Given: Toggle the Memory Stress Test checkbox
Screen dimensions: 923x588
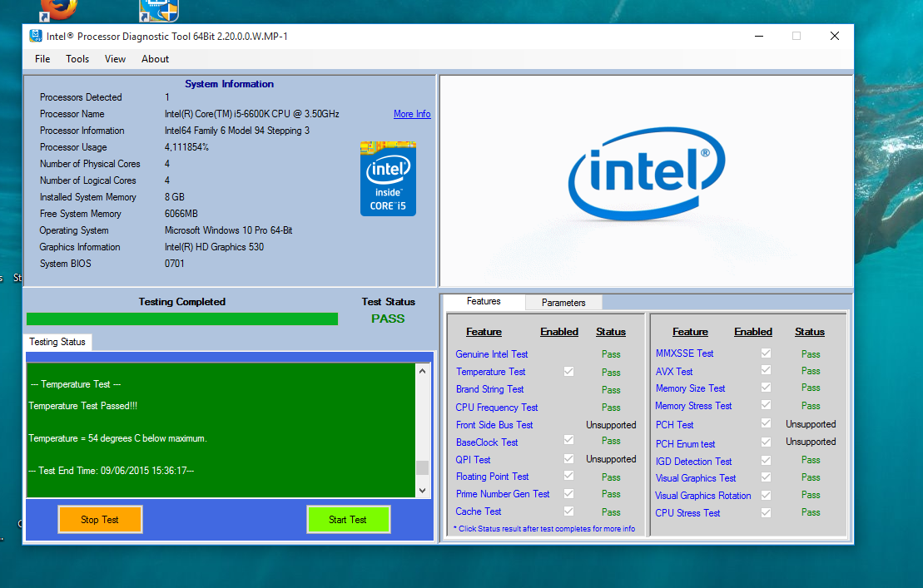Looking at the screenshot, I should (766, 404).
